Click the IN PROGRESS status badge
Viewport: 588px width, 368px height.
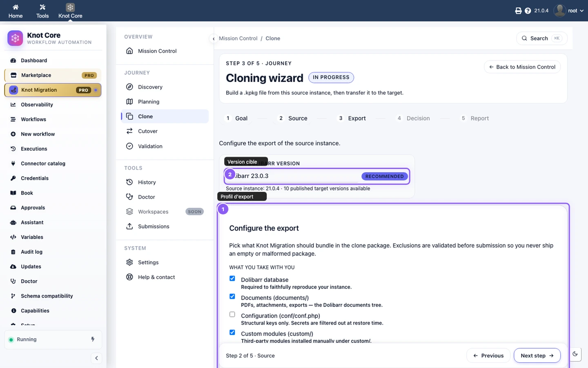click(331, 77)
